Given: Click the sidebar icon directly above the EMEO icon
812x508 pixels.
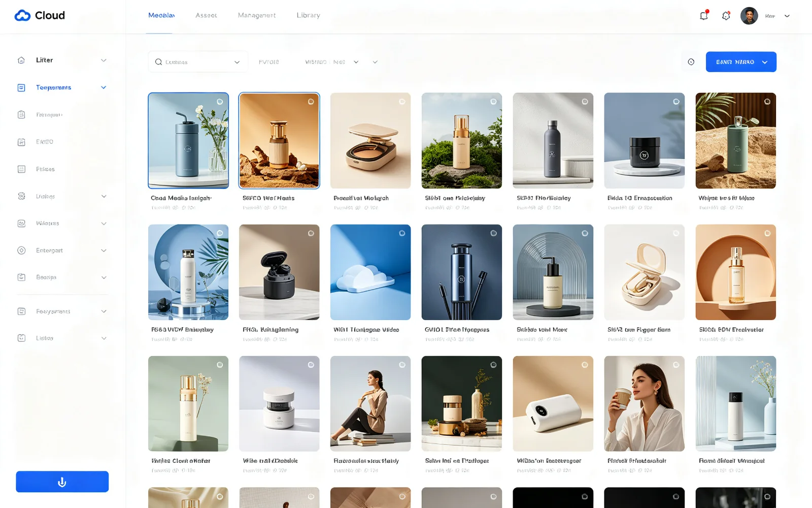Looking at the screenshot, I should tap(21, 115).
